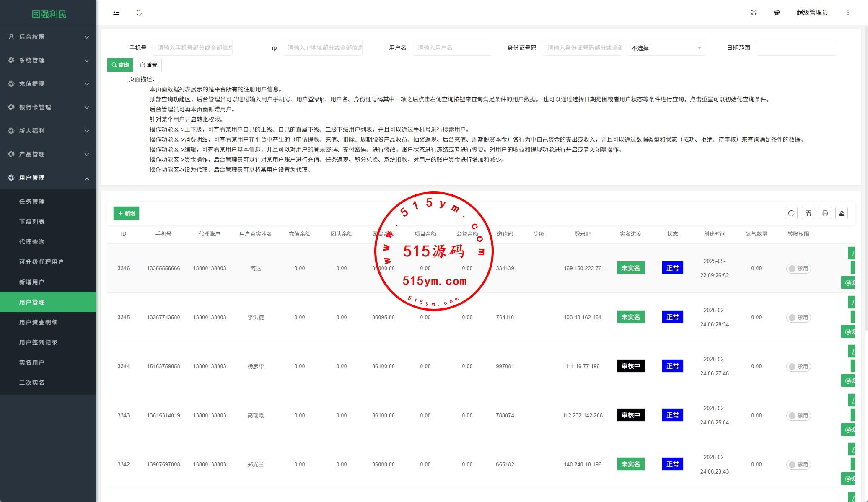Viewport: 868px width, 502px height.
Task: Open column display settings icon
Action: [x=808, y=213]
